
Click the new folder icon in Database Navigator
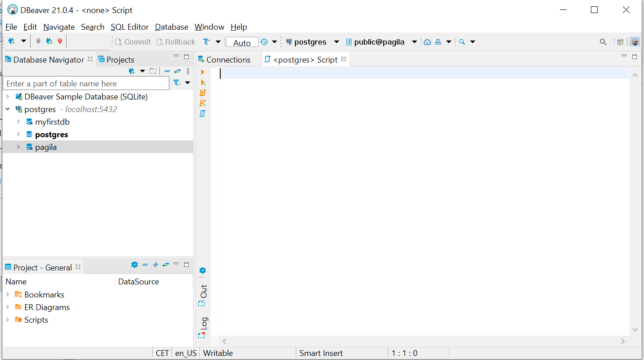coord(153,71)
